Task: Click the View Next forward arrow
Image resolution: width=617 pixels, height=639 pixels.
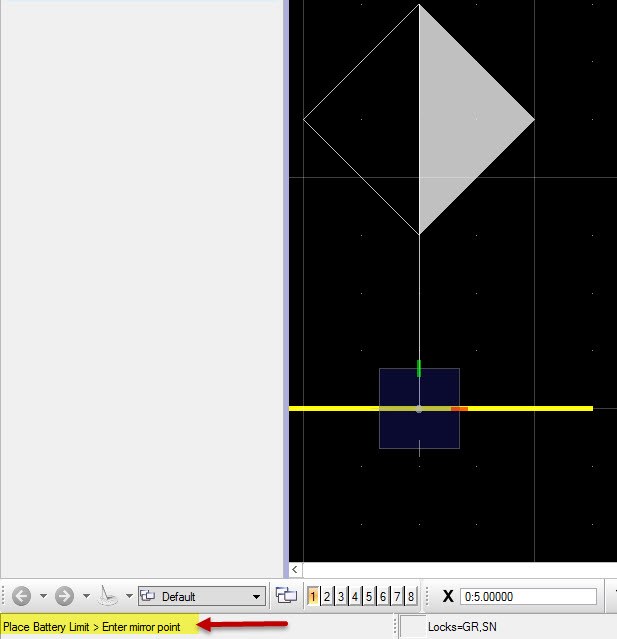Action: pos(64,596)
